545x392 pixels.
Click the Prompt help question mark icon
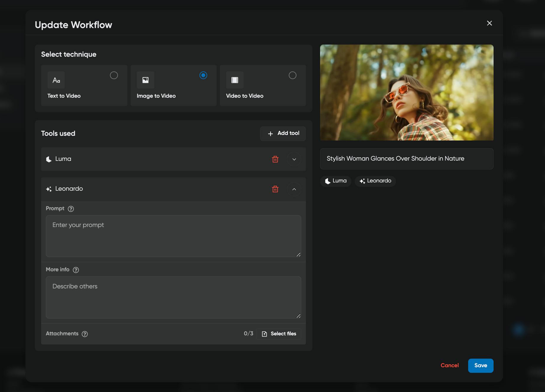(x=71, y=209)
